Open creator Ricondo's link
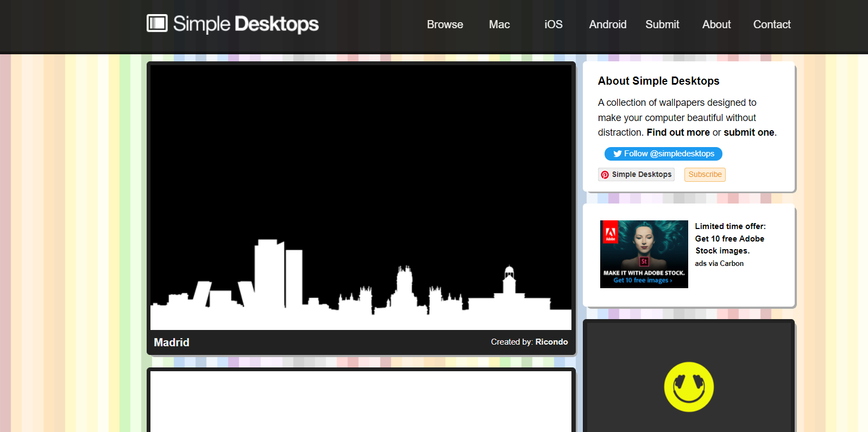This screenshot has height=432, width=868. click(551, 342)
